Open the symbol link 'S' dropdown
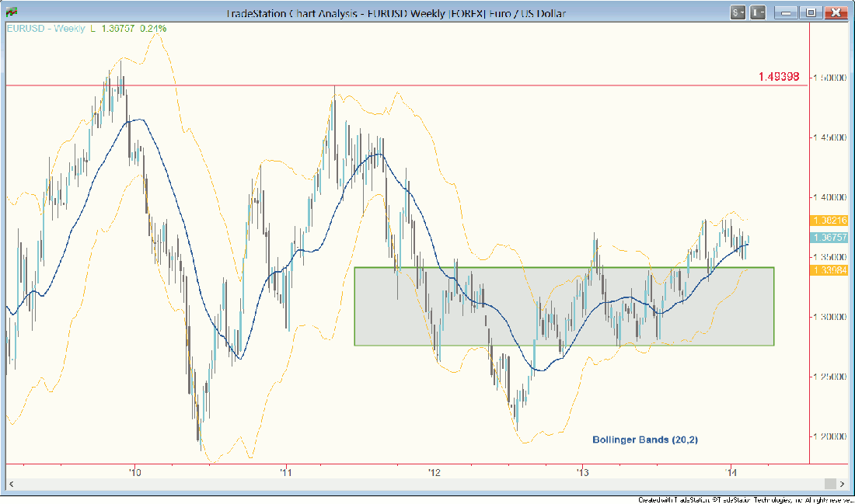This screenshot has height=504, width=855. click(x=738, y=12)
